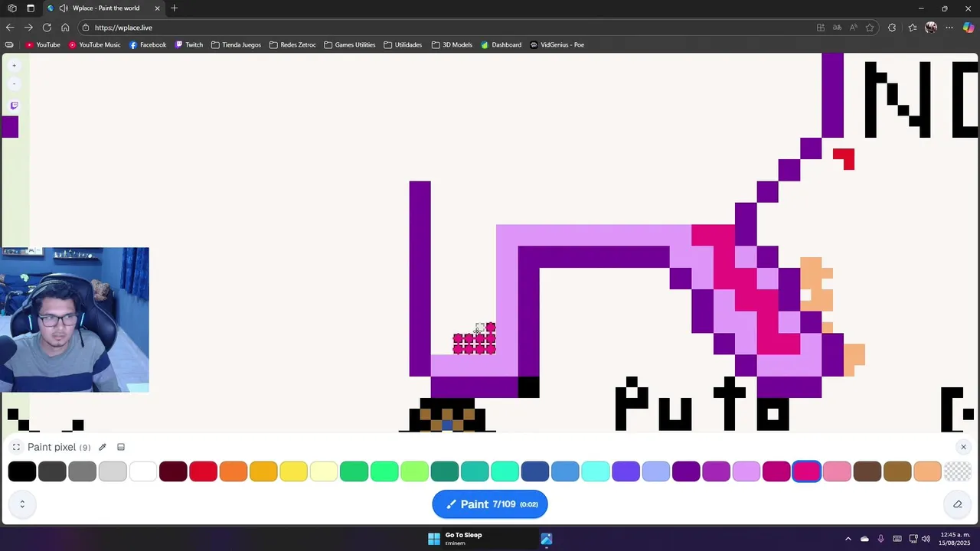Expand the 3D Models bookmark folder
The width and height of the screenshot is (980, 551).
coord(452,45)
